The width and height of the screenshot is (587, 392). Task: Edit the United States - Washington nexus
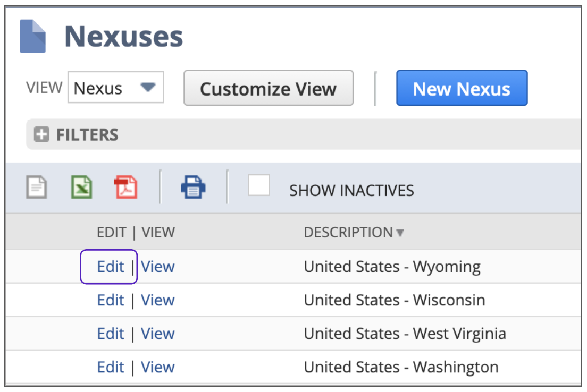pyautogui.click(x=110, y=367)
